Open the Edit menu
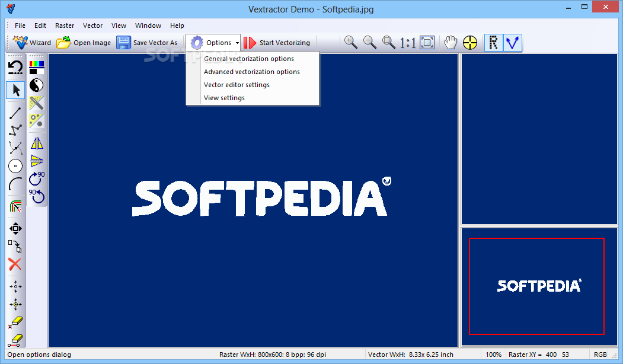 tap(40, 25)
